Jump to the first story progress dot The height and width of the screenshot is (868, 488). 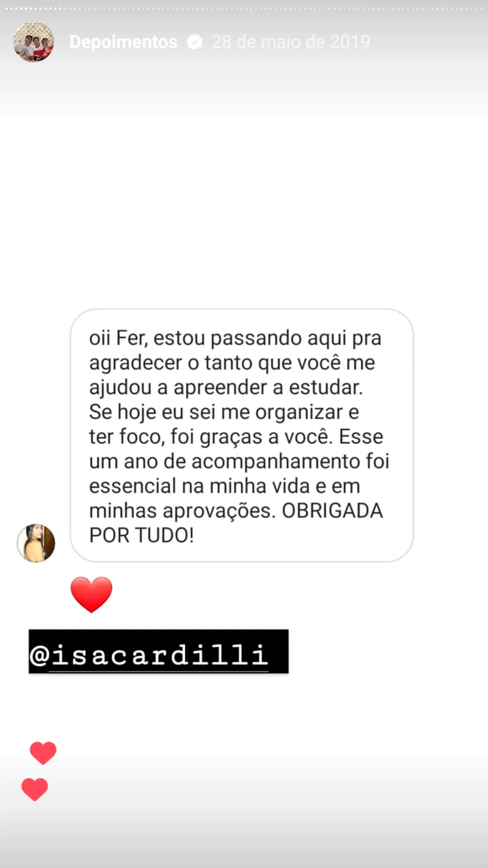click(x=6, y=9)
